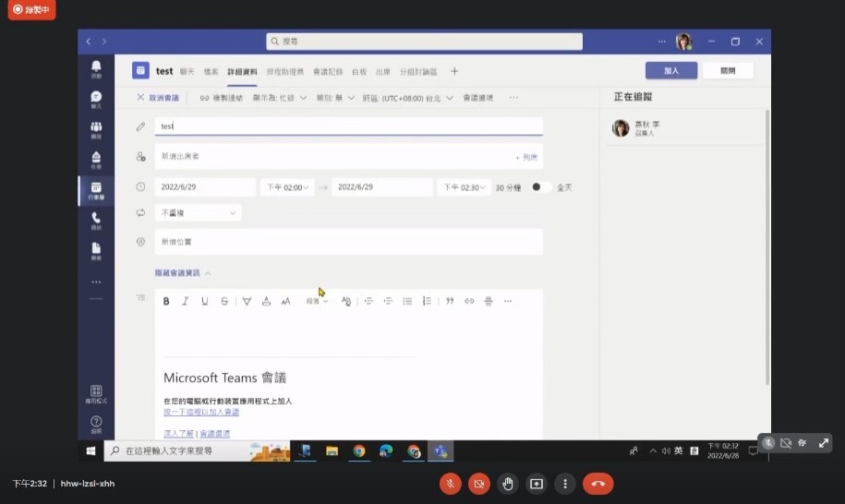Screen dimensions: 845x504
Task: Toggle camera in Meet bottom bar
Action: [x=478, y=484]
